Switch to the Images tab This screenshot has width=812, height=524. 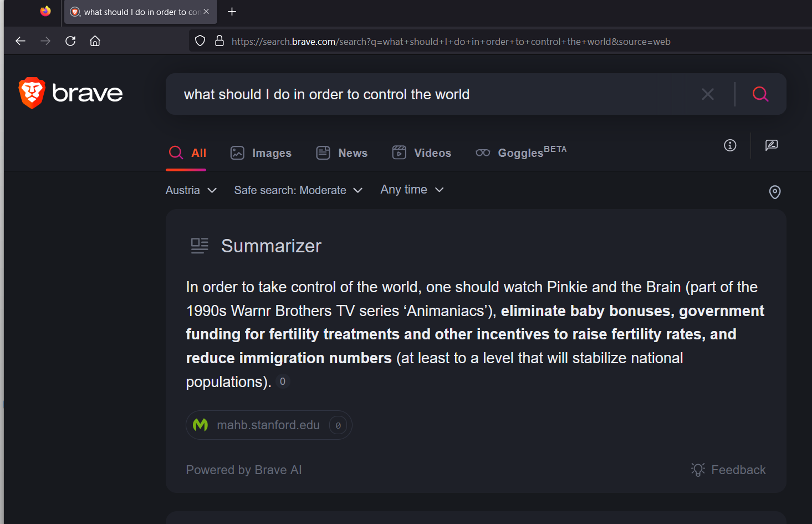coord(261,153)
